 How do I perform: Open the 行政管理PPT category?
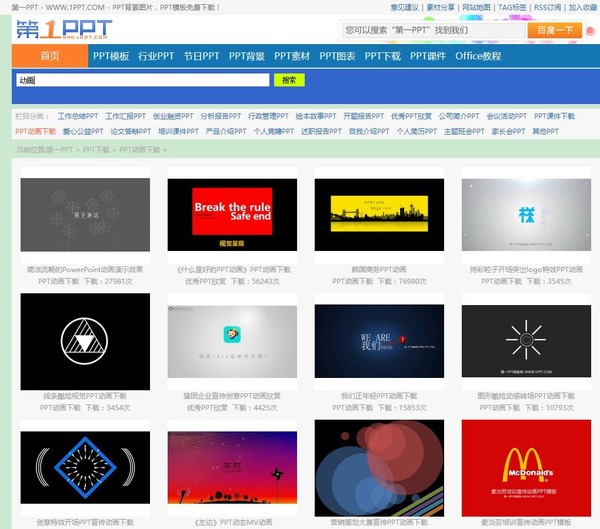pyautogui.click(x=268, y=116)
